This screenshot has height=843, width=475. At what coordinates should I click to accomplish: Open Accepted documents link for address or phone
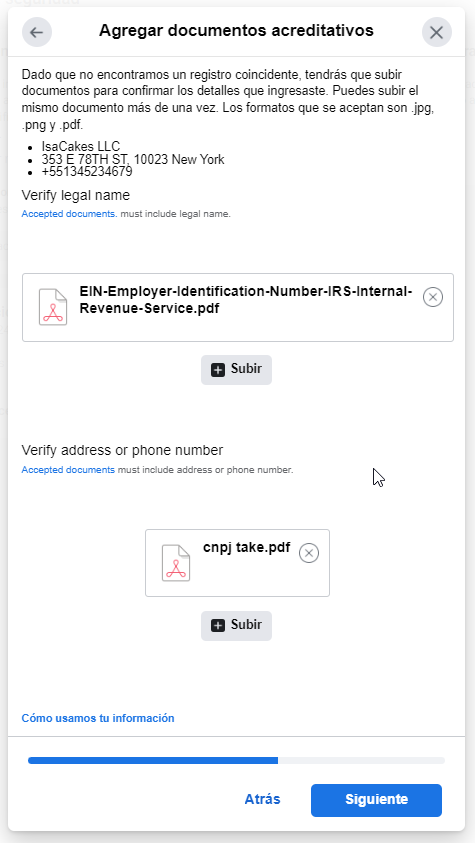[x=68, y=470]
